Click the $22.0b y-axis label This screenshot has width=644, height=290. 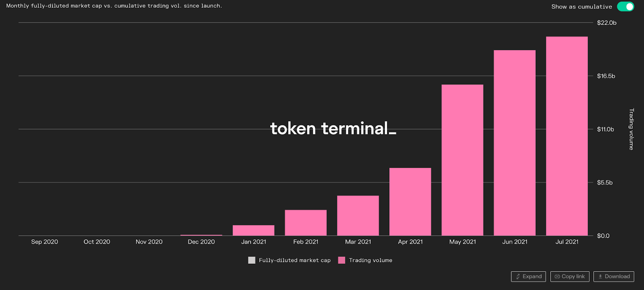click(607, 23)
